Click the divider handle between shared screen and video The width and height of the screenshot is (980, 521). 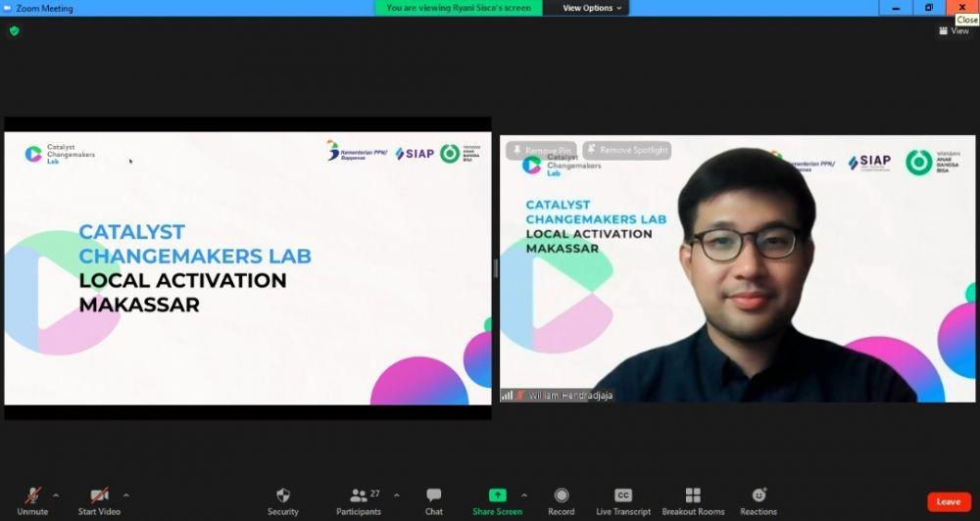(x=496, y=268)
